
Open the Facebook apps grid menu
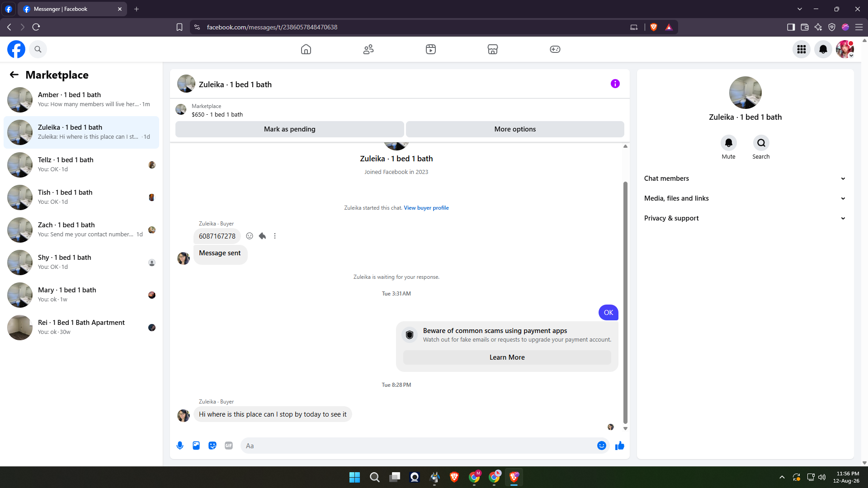click(x=802, y=49)
